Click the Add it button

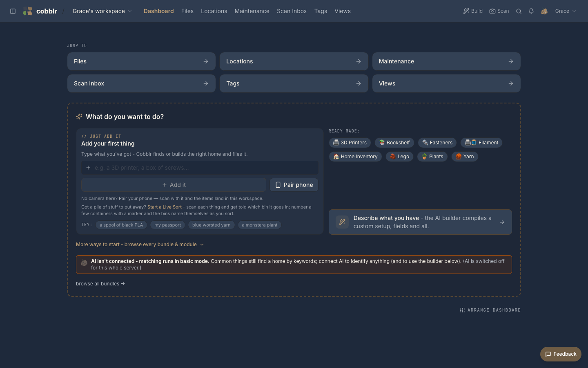[174, 185]
